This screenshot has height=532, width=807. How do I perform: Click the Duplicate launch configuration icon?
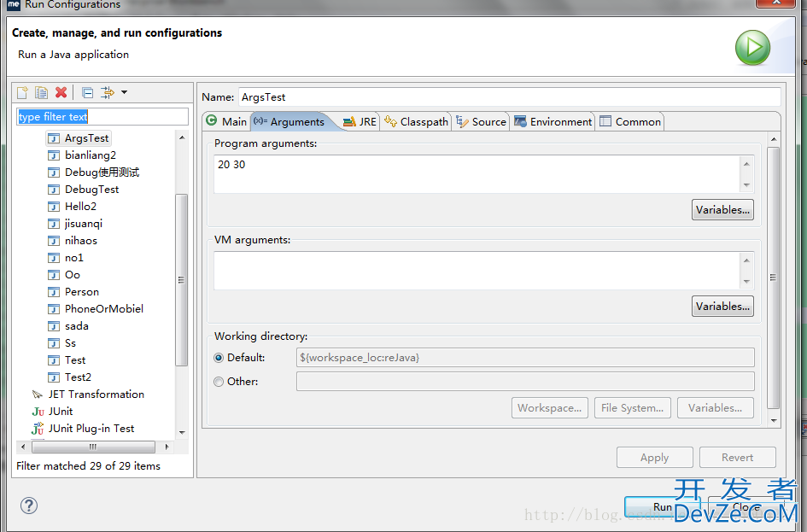point(41,92)
